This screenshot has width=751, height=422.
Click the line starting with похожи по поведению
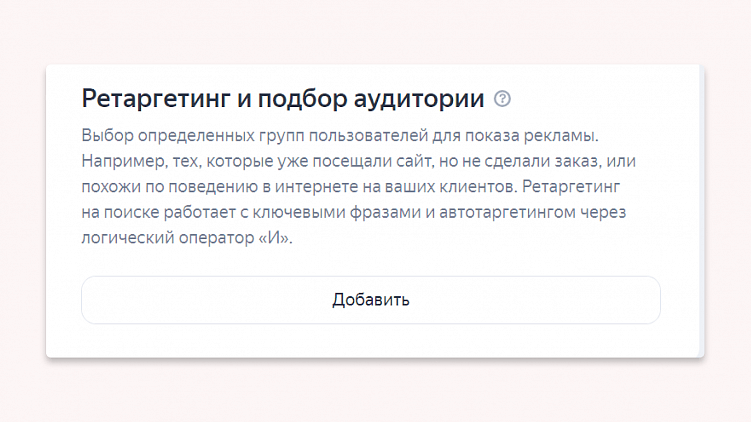point(352,186)
